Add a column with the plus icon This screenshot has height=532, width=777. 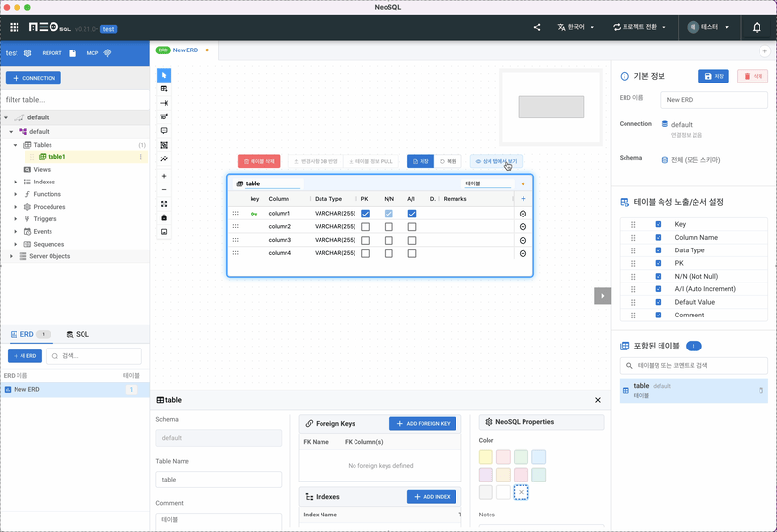point(523,198)
